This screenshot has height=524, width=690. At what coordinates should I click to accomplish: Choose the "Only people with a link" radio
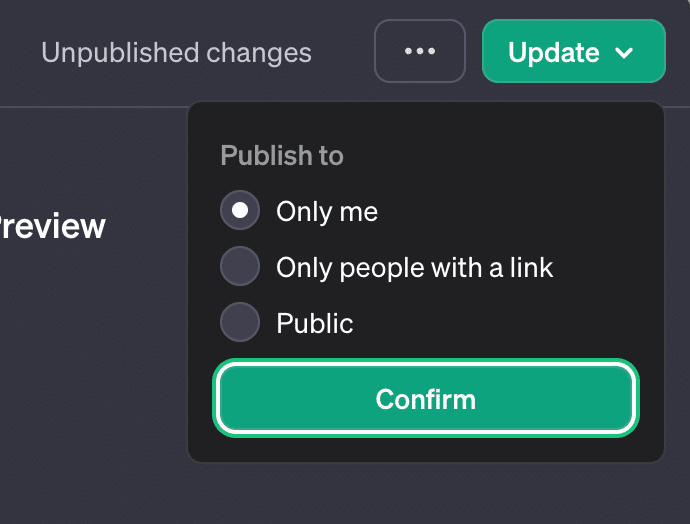[x=240, y=267]
